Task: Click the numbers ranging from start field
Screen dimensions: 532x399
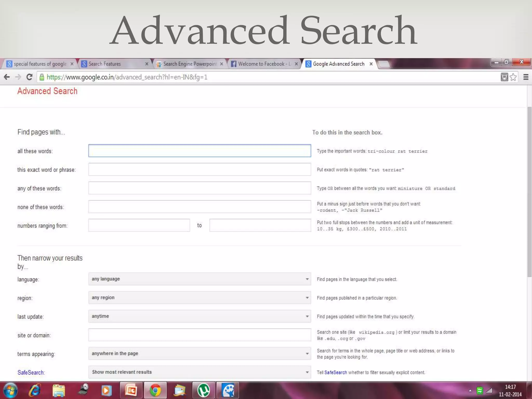Action: click(139, 225)
